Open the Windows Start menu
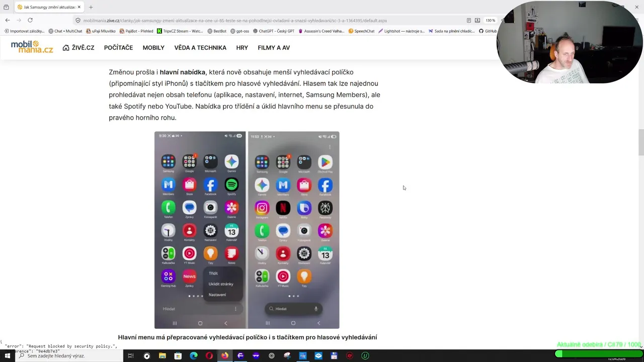 [7, 355]
